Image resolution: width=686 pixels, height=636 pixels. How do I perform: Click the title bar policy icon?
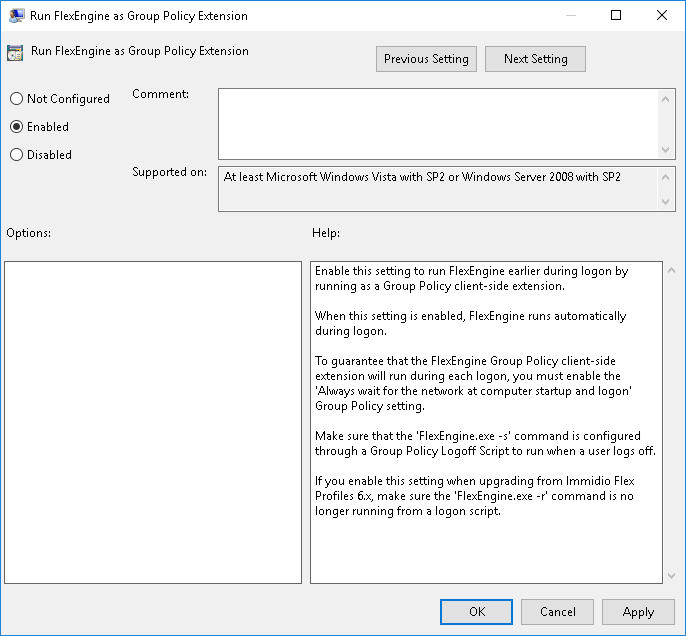pos(17,16)
